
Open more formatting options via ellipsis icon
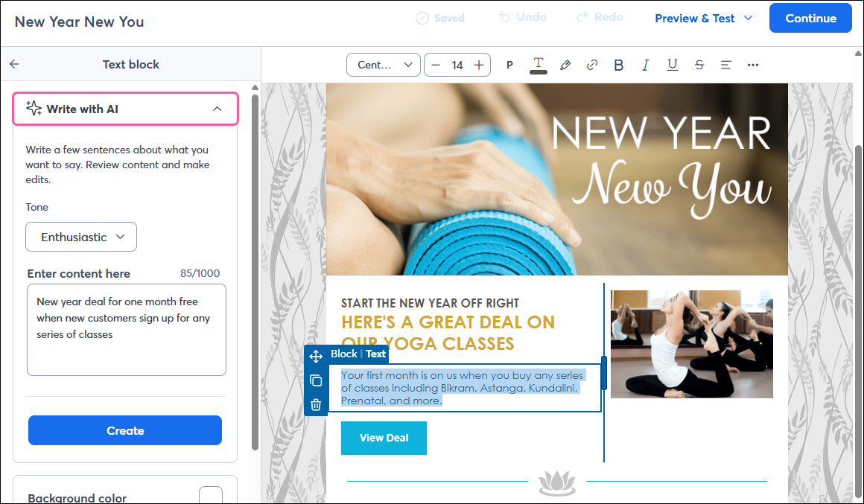(x=752, y=65)
